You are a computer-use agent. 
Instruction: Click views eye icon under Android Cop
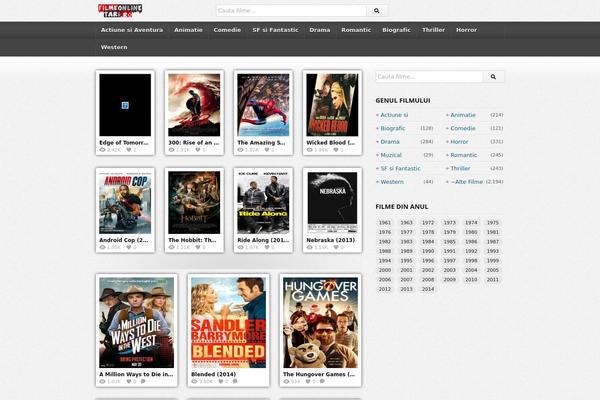point(102,246)
